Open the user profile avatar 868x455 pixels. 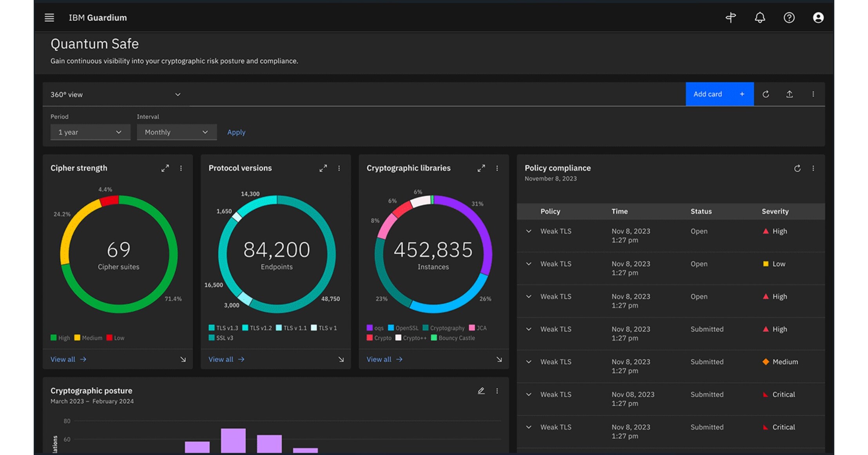click(818, 18)
